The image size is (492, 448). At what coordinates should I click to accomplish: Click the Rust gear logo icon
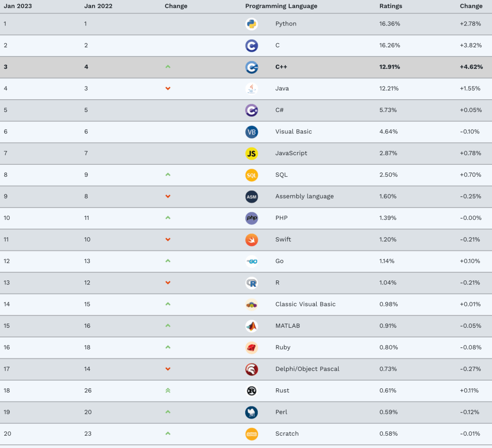coord(251,391)
